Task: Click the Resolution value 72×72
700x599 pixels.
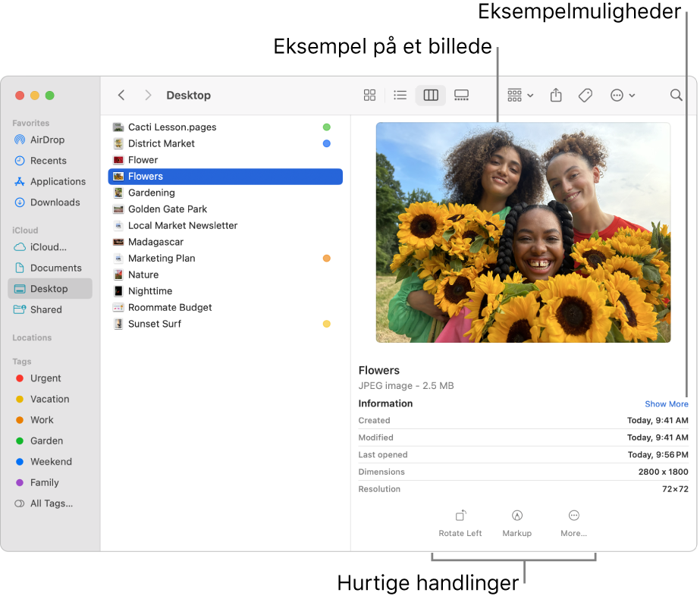Action: pyautogui.click(x=675, y=489)
